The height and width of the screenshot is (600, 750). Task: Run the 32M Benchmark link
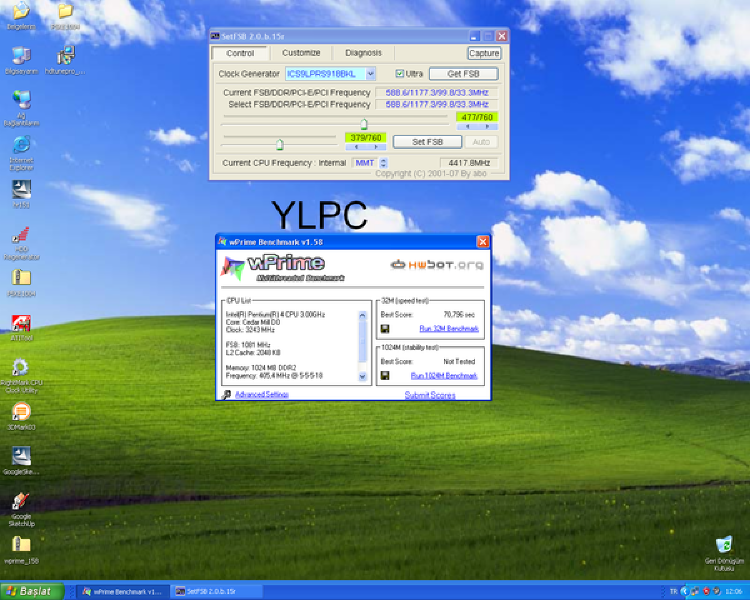coord(449,329)
